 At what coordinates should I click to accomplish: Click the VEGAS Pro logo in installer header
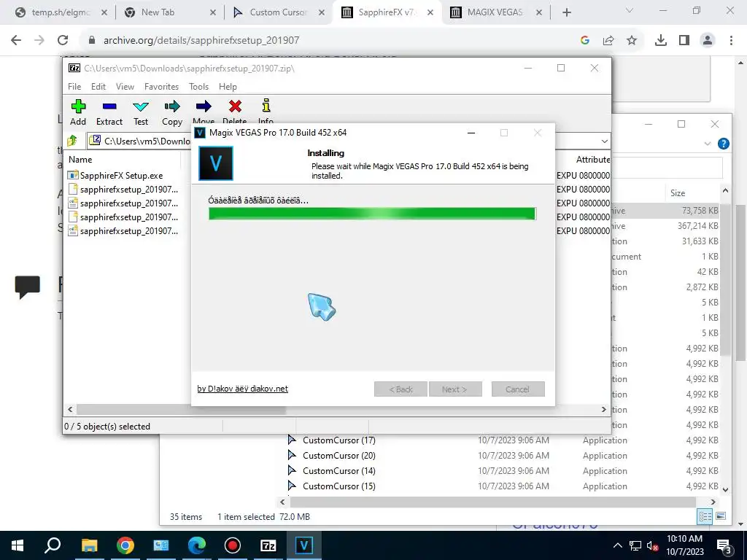pos(216,163)
